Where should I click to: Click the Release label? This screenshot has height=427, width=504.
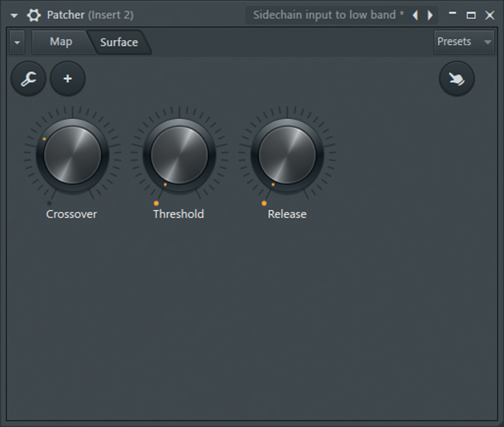click(287, 214)
